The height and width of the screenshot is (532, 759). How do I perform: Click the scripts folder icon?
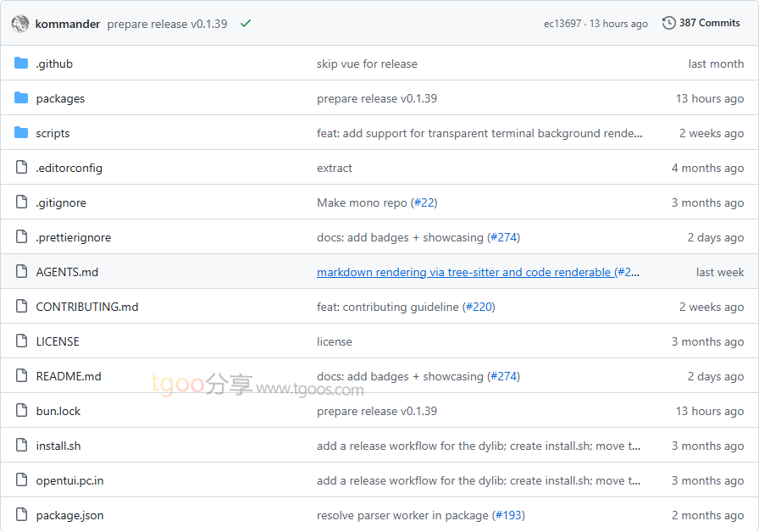pyautogui.click(x=21, y=133)
